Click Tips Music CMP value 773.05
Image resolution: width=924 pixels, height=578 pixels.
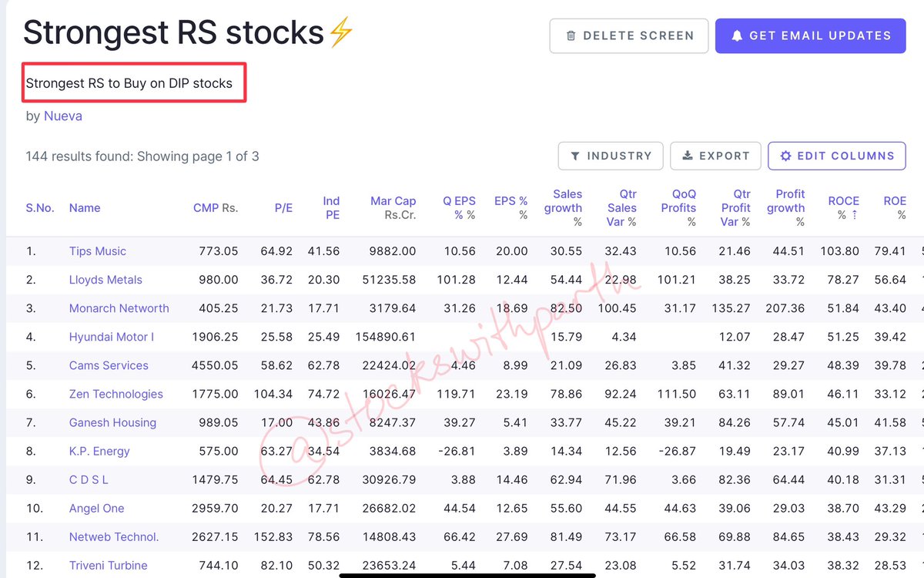(219, 251)
